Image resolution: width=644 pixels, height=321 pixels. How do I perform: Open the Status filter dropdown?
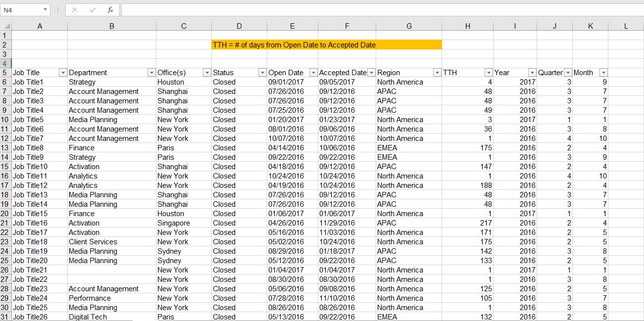tap(262, 73)
